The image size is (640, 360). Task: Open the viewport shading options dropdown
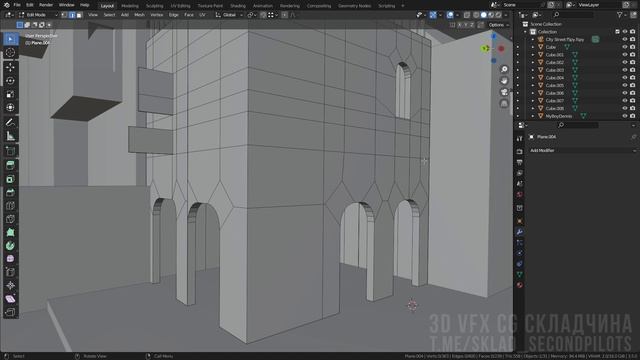click(x=506, y=15)
